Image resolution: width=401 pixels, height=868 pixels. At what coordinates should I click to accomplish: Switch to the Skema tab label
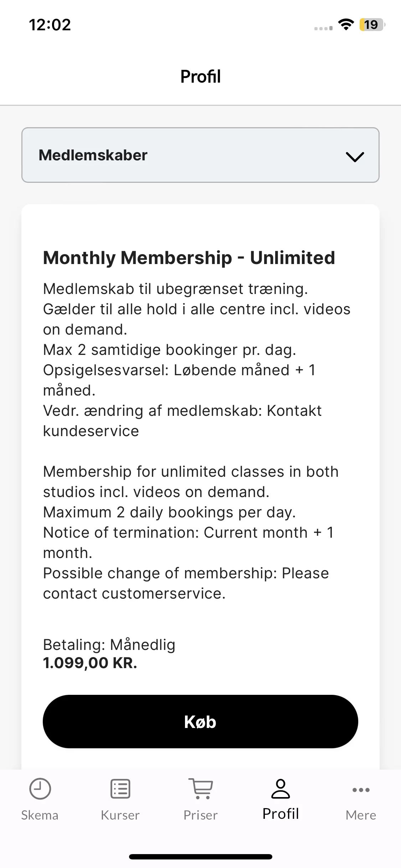point(40,815)
